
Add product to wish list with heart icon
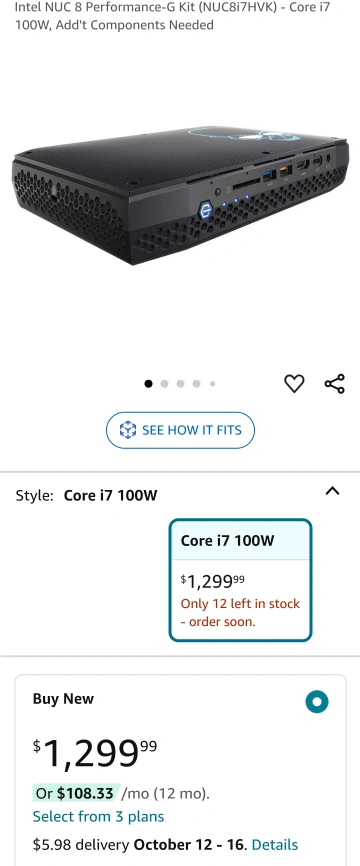294,383
